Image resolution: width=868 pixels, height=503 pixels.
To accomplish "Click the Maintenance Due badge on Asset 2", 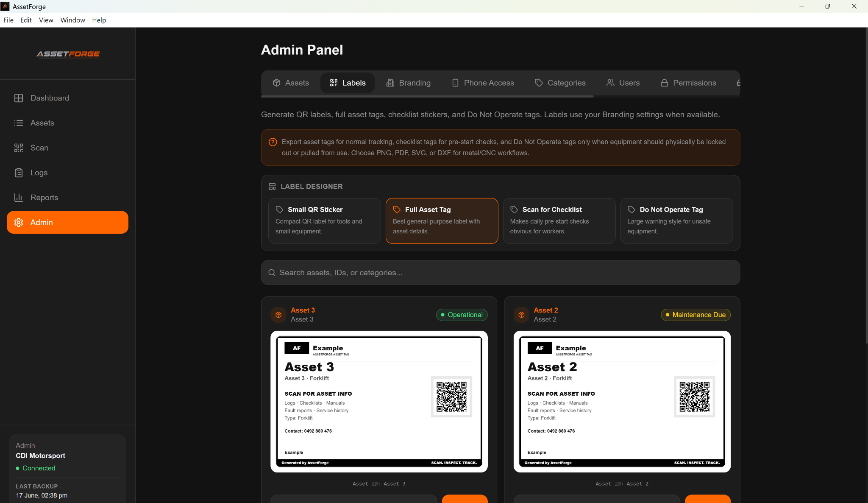I will 696,315.
